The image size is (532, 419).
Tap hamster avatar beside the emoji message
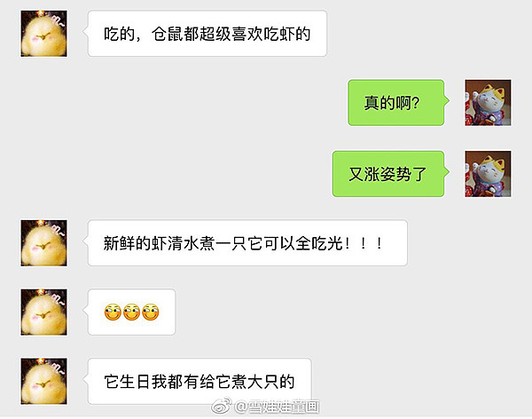(43, 312)
